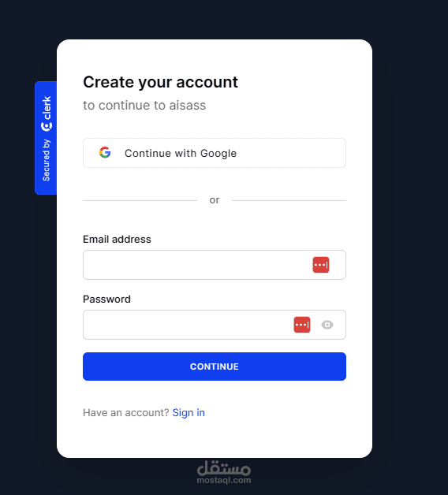Follow the Sign in link
The image size is (448, 495).
pos(189,412)
